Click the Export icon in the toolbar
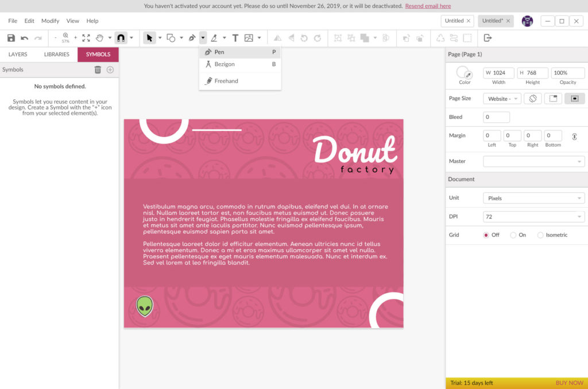The height and width of the screenshot is (389, 588). coord(488,38)
